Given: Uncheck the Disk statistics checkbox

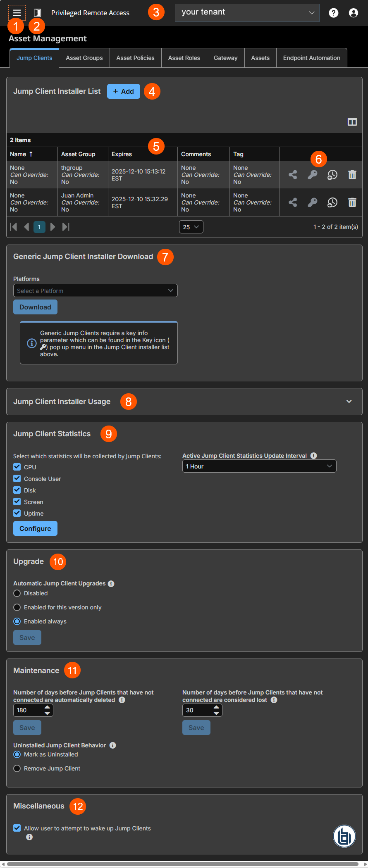Looking at the screenshot, I should 17,490.
